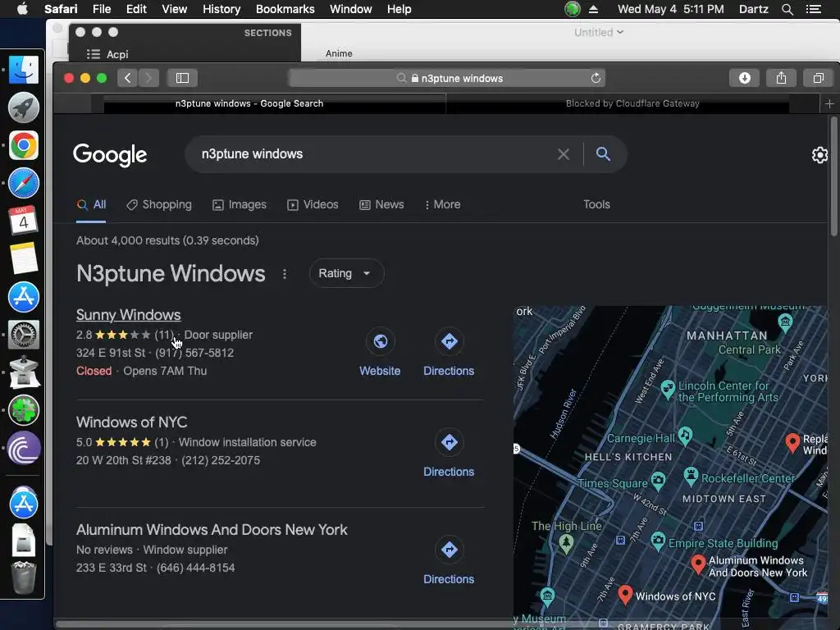This screenshot has width=840, height=630.
Task: Open the View menu
Action: 174,9
